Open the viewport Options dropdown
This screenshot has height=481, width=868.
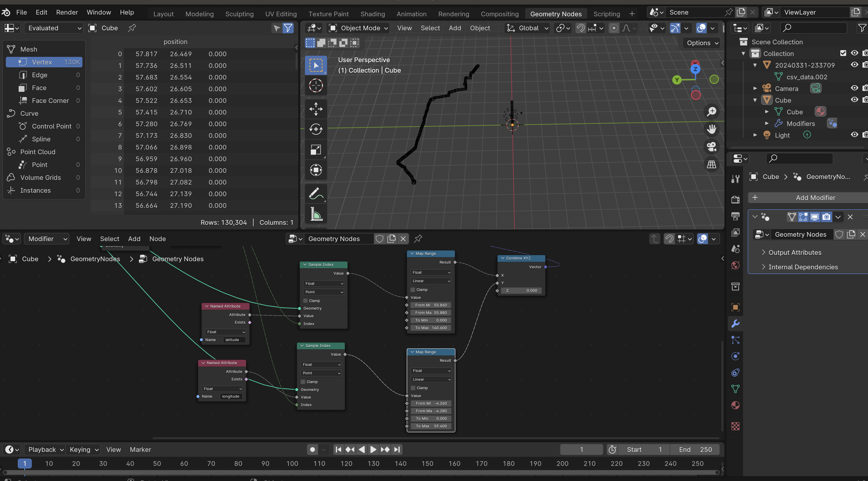(702, 43)
